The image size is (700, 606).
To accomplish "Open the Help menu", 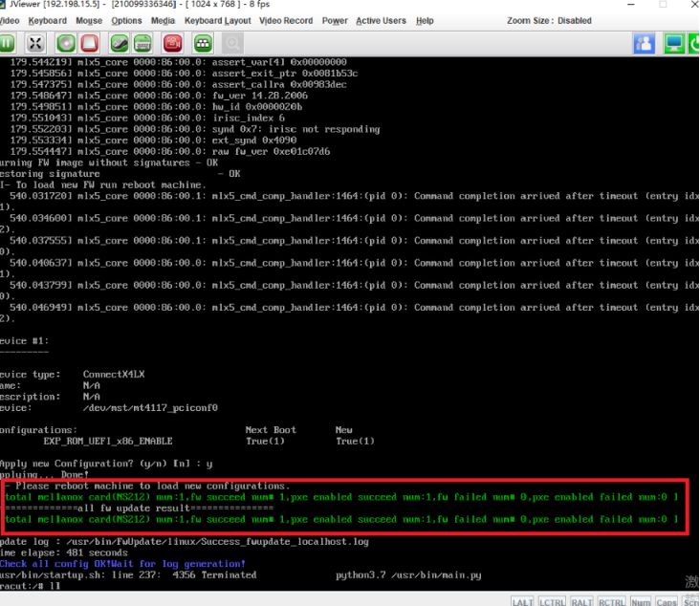I will pyautogui.click(x=425, y=20).
